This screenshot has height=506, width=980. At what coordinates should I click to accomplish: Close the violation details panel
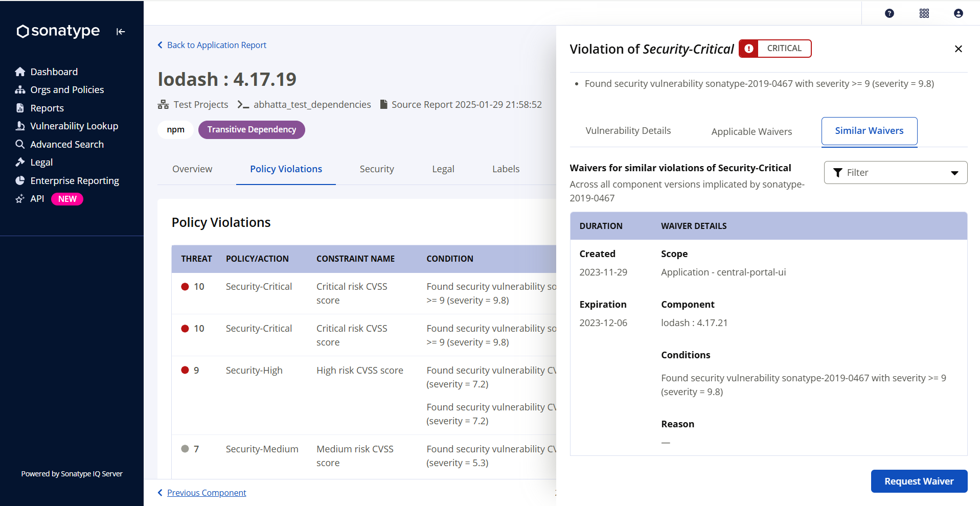point(959,49)
